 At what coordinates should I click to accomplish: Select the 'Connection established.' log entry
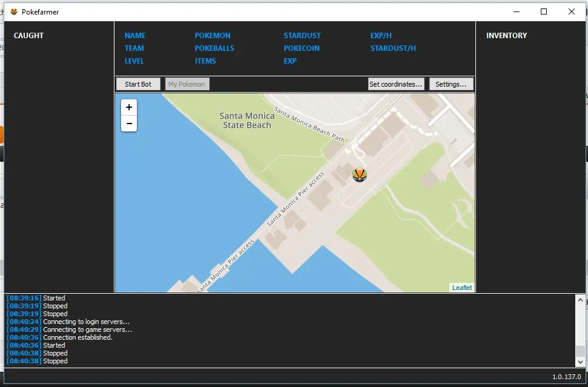(59, 337)
